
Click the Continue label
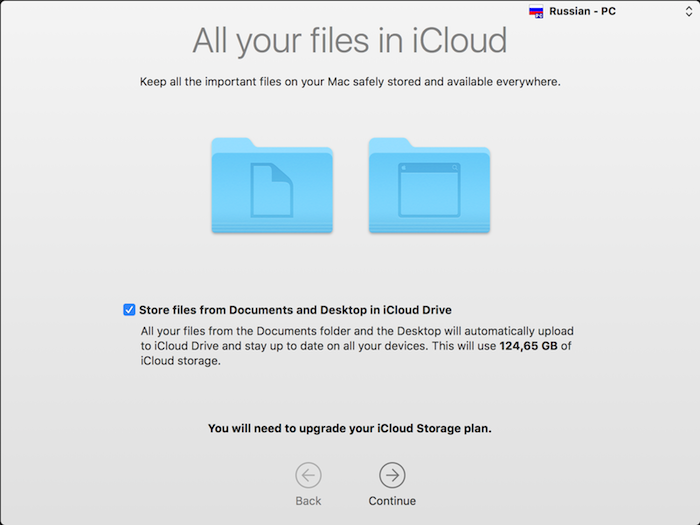[x=392, y=501]
